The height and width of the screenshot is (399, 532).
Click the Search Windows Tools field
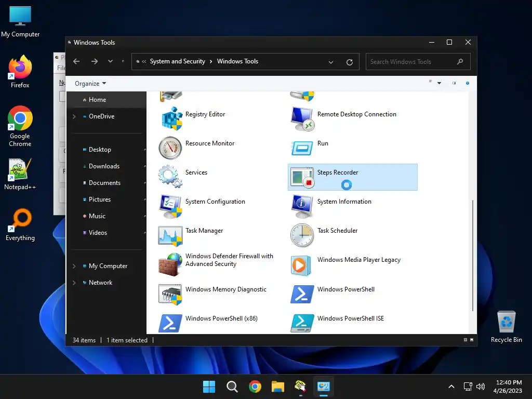418,62
